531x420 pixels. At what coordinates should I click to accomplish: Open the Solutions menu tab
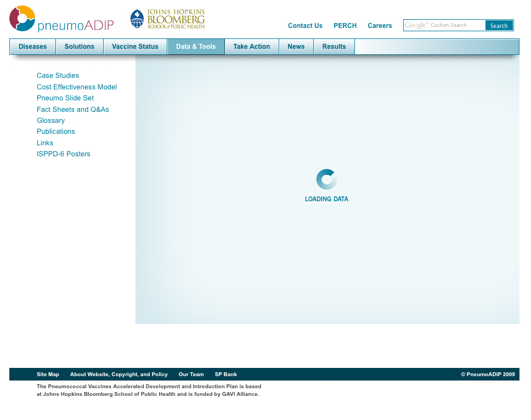click(80, 47)
